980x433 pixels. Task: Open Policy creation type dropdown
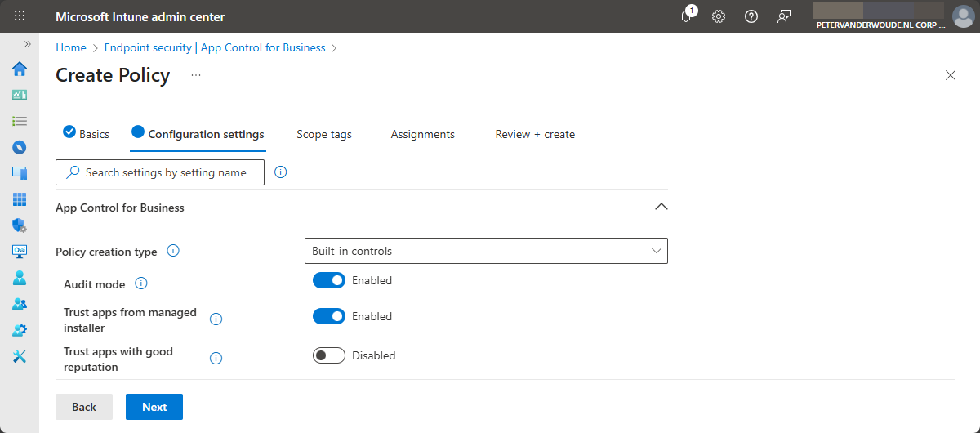[x=485, y=251]
